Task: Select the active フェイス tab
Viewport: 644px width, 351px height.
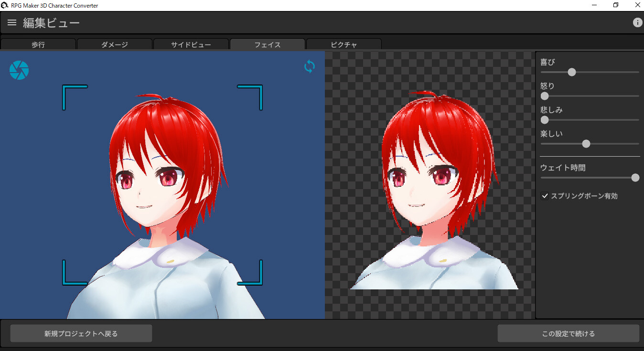Action: pos(267,44)
